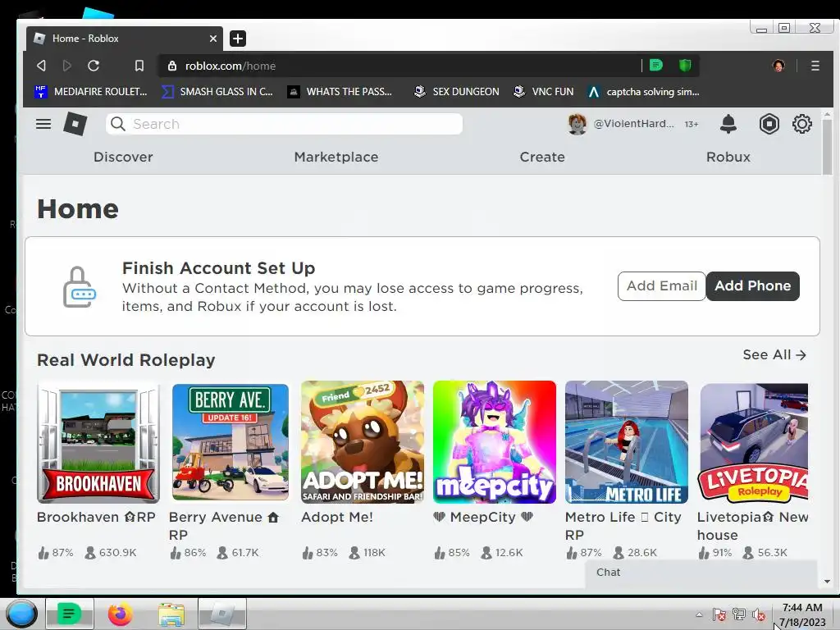840x630 pixels.
Task: Click See All for Real World Roleplay
Action: click(x=774, y=354)
